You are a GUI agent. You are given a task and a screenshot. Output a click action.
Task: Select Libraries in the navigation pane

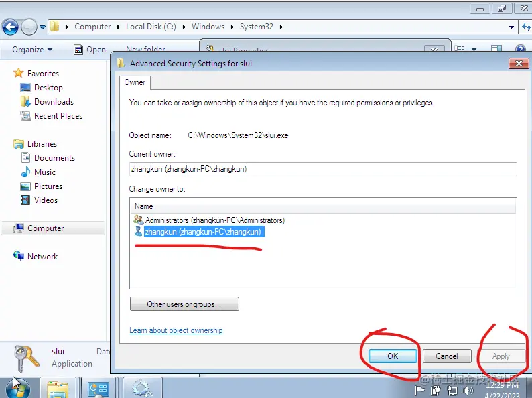42,144
